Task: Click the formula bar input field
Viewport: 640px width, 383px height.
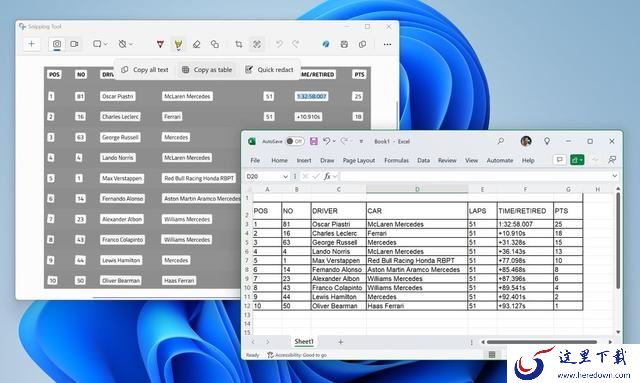Action: tap(475, 176)
